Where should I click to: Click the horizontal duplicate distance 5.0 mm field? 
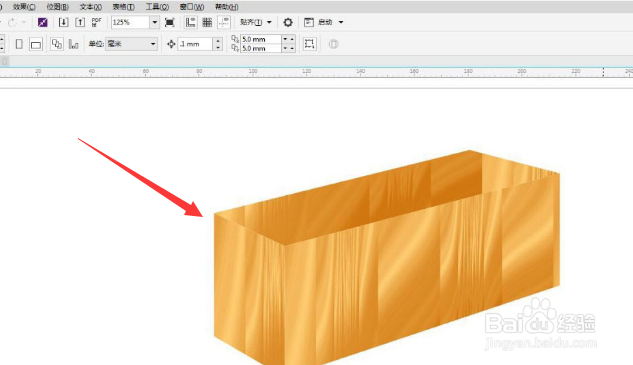pyautogui.click(x=261, y=39)
